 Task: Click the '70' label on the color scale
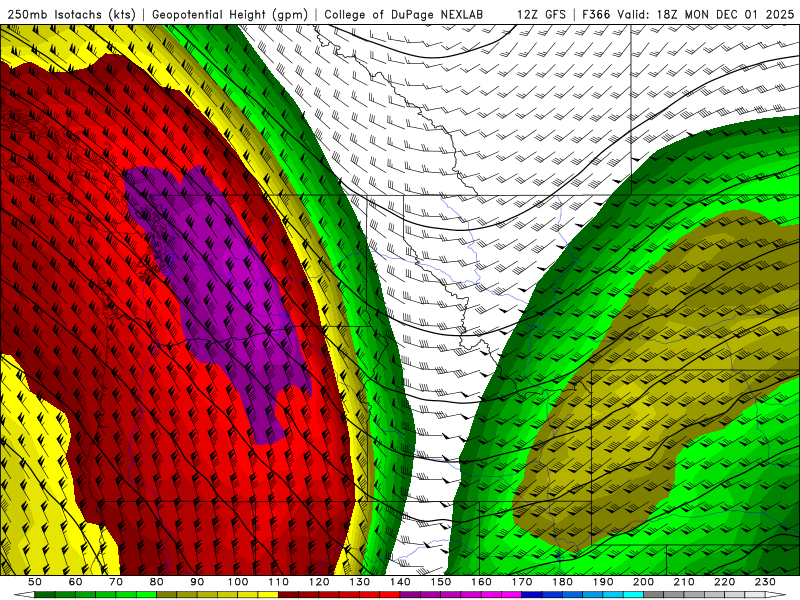pos(116,582)
